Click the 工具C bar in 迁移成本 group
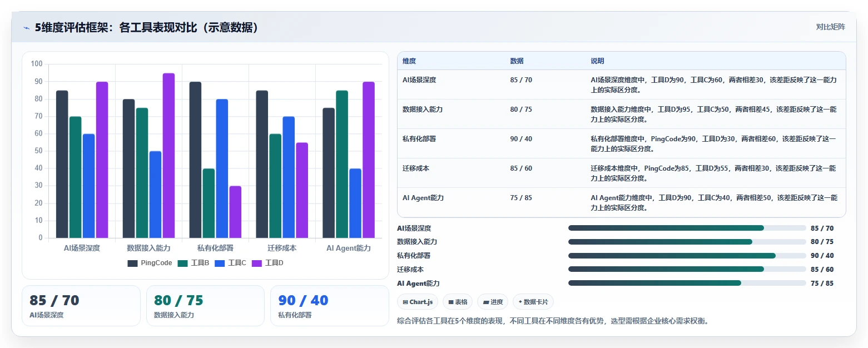The width and height of the screenshot is (868, 348). (289, 177)
